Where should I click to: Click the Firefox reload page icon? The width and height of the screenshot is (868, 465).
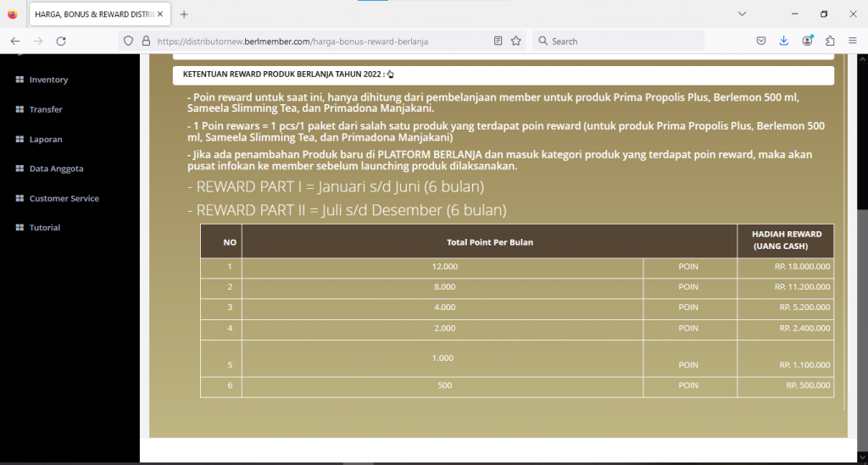click(61, 41)
